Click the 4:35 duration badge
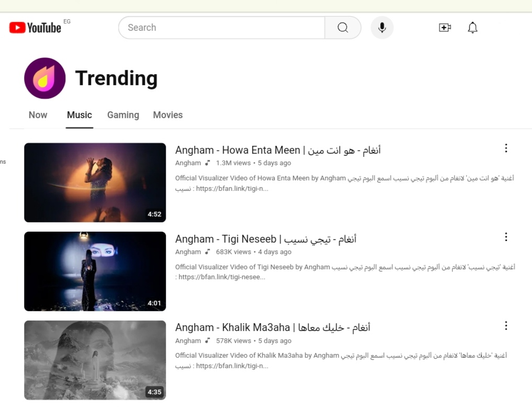532x408 pixels. 154,392
